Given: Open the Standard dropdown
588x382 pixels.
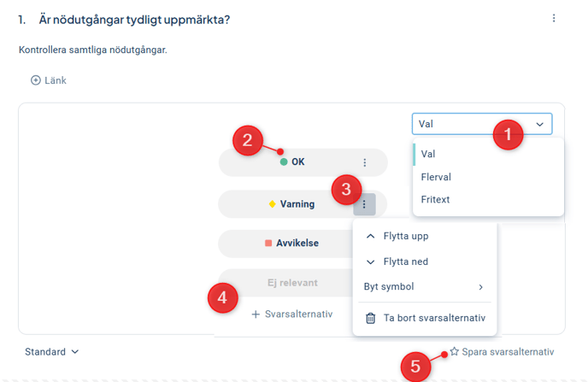Looking at the screenshot, I should pyautogui.click(x=52, y=351).
